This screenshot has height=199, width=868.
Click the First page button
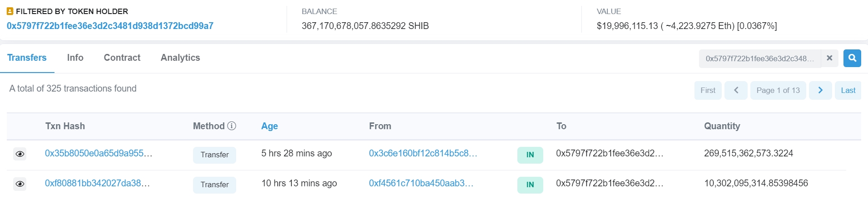coord(708,90)
